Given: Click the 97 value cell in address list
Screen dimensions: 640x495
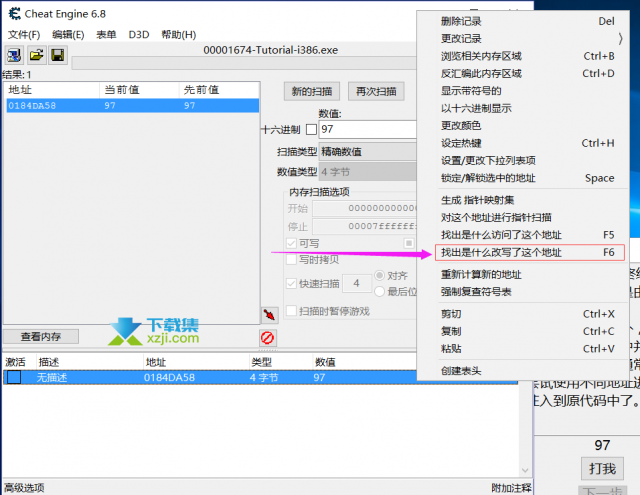Looking at the screenshot, I should pyautogui.click(x=319, y=377).
